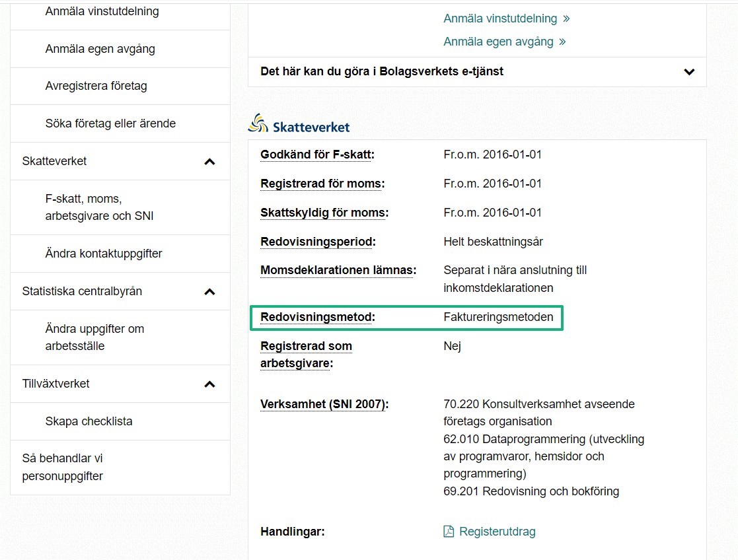
Task: Select 'Söka företag eller ärende' in the sidebar
Action: tap(110, 123)
